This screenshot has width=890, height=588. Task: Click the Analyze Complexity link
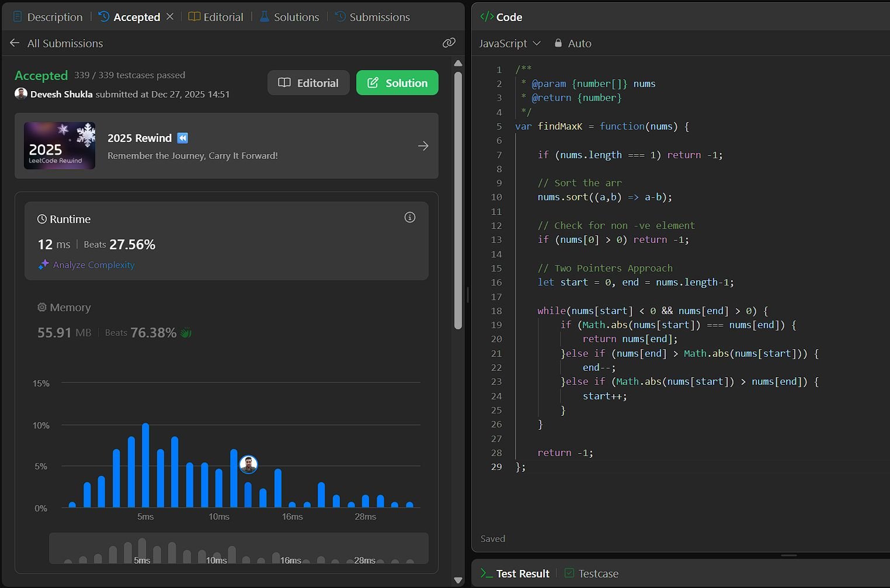coord(93,265)
